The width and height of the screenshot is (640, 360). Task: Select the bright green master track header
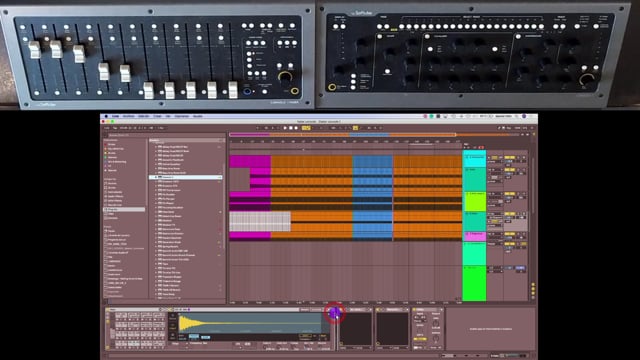coord(474,283)
